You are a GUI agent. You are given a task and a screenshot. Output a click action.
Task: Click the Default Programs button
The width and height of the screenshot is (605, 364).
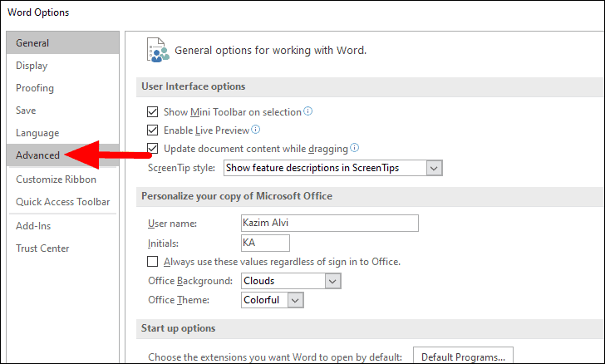[463, 357]
